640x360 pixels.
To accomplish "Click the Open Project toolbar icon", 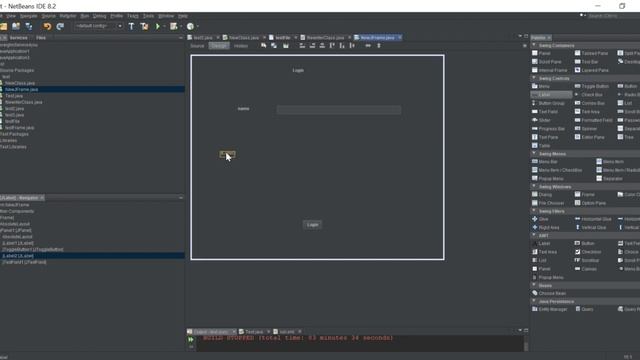I will (x=16, y=27).
